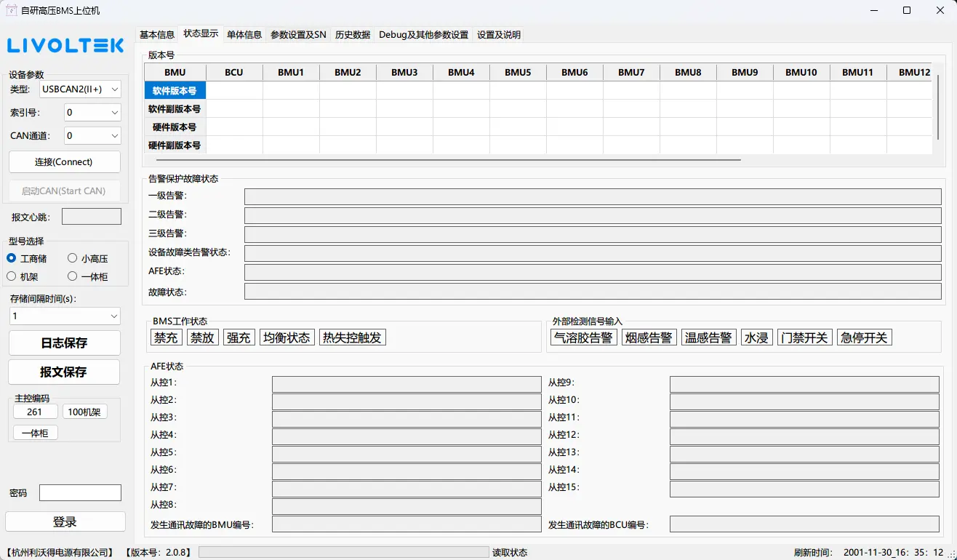Viewport: 957px width, 560px height.
Task: Click the BMU5 column header
Action: [518, 73]
